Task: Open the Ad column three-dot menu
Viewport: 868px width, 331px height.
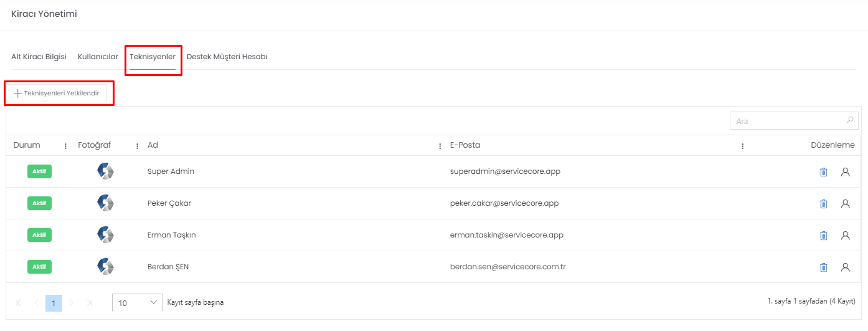Action: tap(440, 146)
